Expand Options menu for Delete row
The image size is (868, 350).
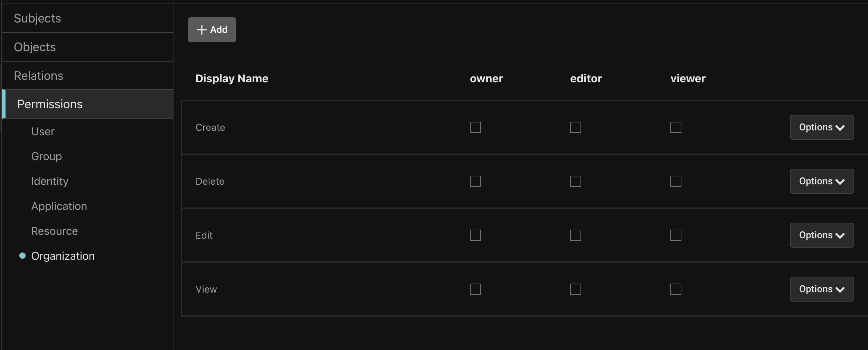pyautogui.click(x=821, y=181)
